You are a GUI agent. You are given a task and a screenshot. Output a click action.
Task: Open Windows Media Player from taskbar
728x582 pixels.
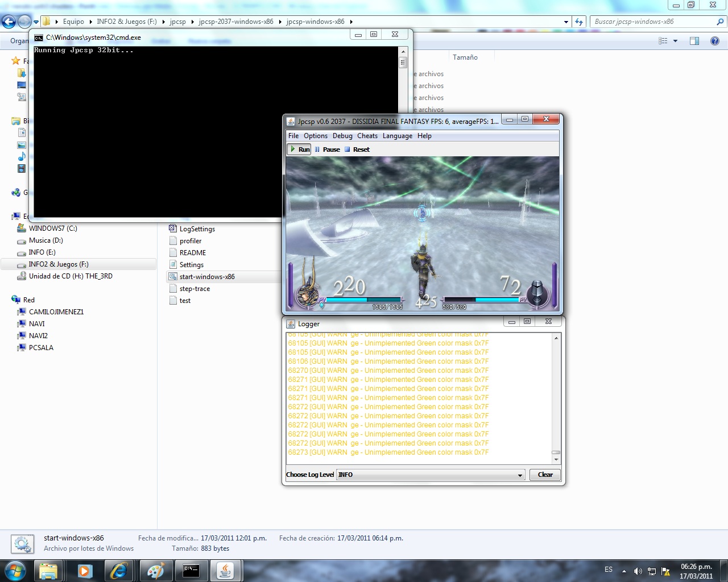click(x=85, y=571)
